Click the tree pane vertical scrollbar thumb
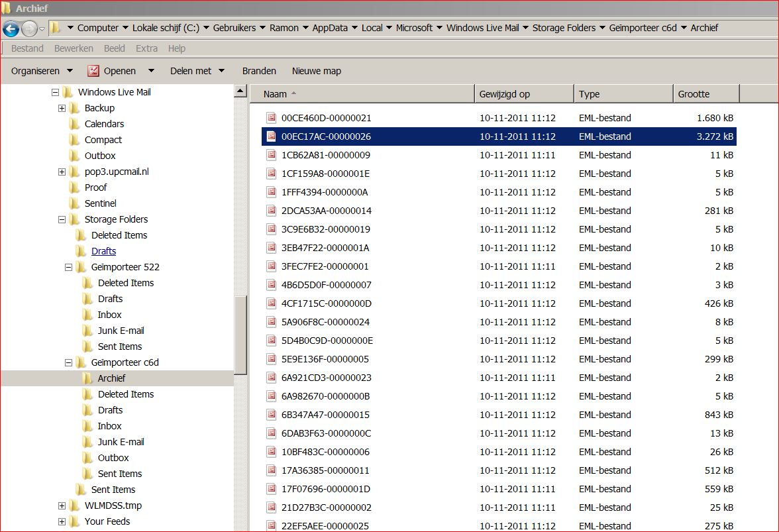 click(x=240, y=335)
